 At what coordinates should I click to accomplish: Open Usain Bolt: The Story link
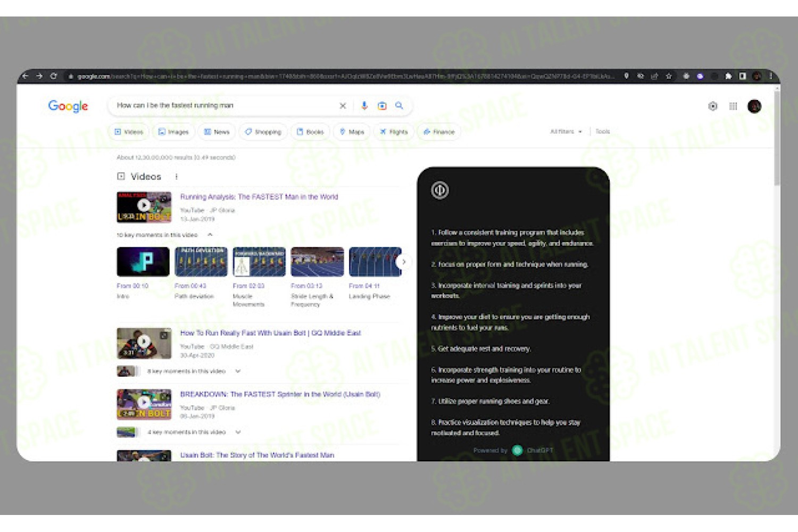pyautogui.click(x=257, y=455)
